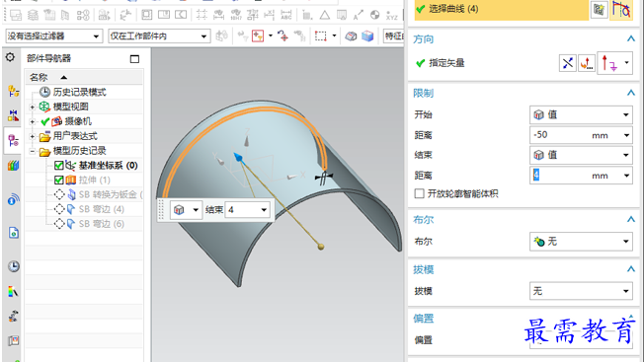Open the start distance mm unit dropdown

pyautogui.click(x=627, y=135)
